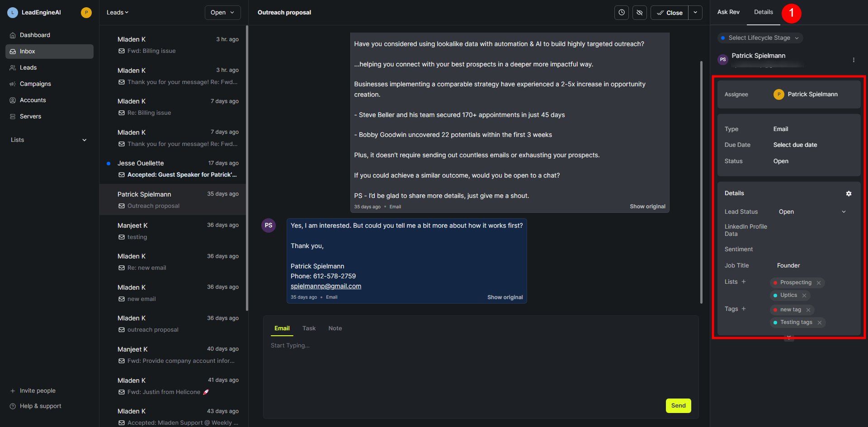Open the Open status filter dropdown

(222, 13)
